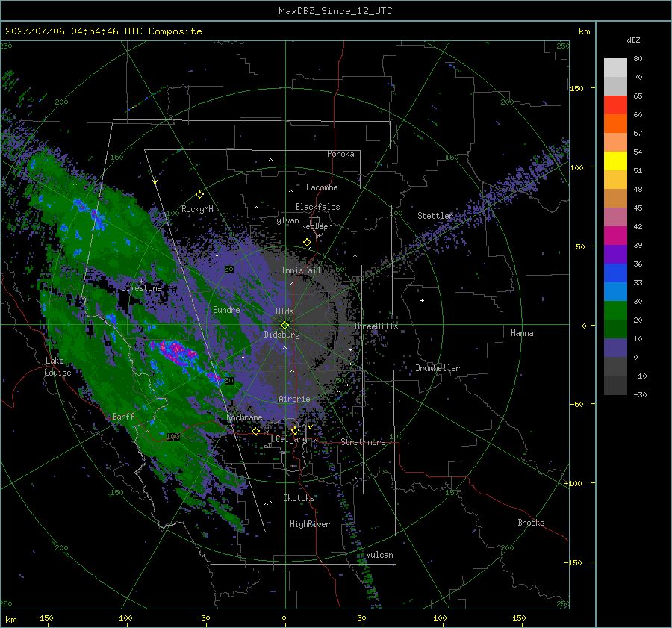Click the HighRiver town label
672x628 pixels.
[x=310, y=524]
